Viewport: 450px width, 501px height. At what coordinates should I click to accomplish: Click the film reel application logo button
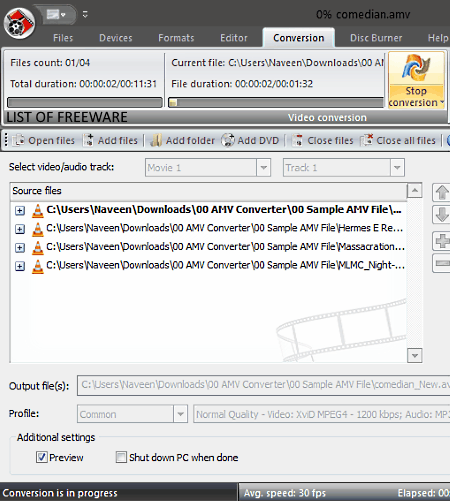coord(19,23)
